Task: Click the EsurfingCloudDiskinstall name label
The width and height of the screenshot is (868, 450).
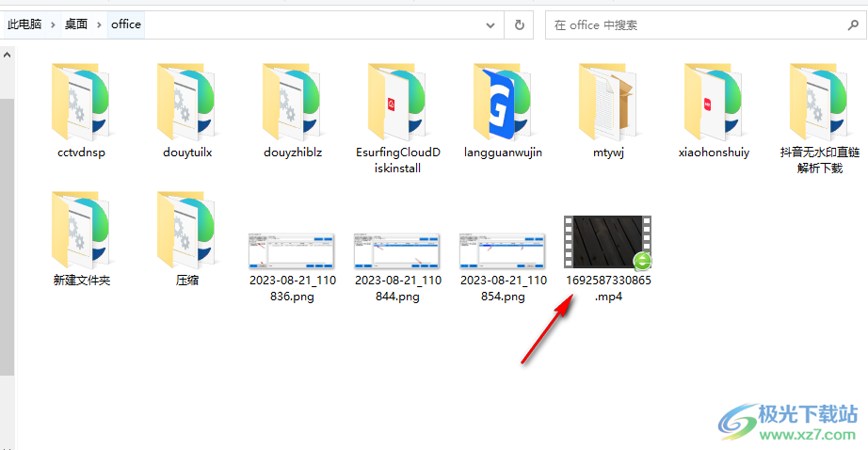Action: [397, 161]
